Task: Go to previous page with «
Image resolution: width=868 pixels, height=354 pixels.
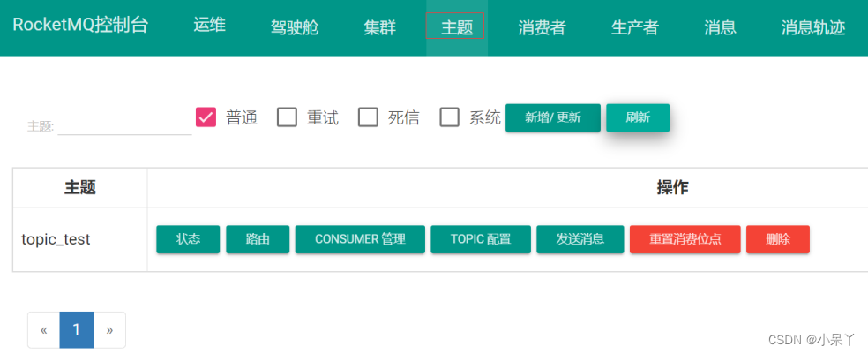Action: pos(44,330)
